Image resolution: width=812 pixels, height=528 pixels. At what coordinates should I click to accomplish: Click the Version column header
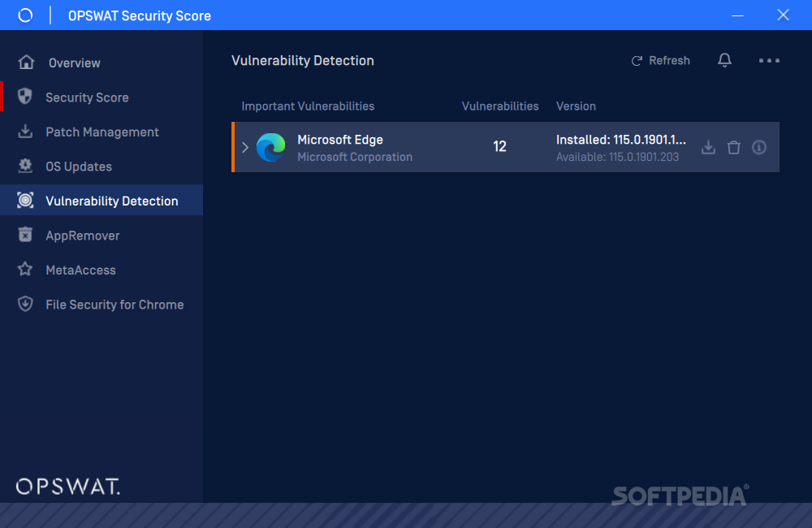click(576, 106)
